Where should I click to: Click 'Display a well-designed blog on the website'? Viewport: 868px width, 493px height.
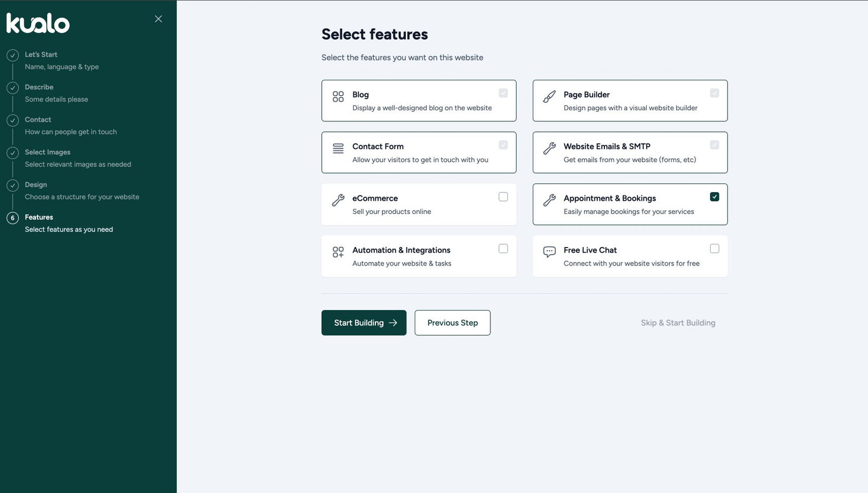coord(422,108)
